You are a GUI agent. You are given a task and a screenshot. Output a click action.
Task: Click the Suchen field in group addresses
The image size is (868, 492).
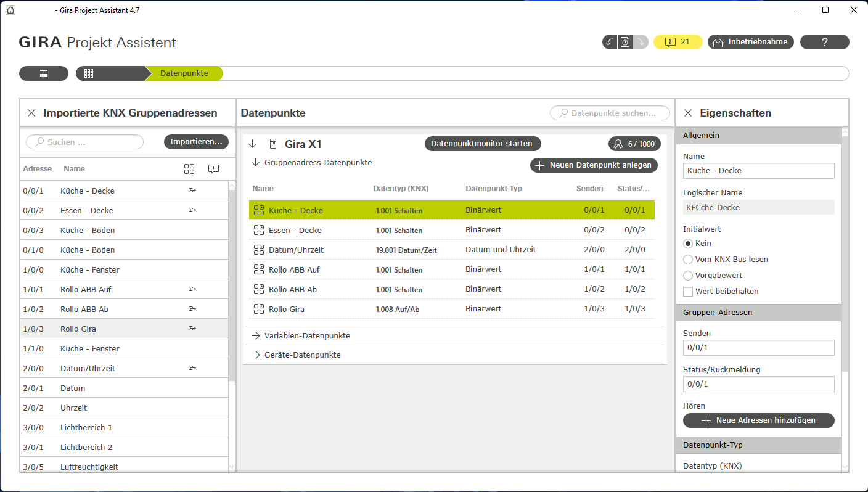84,142
